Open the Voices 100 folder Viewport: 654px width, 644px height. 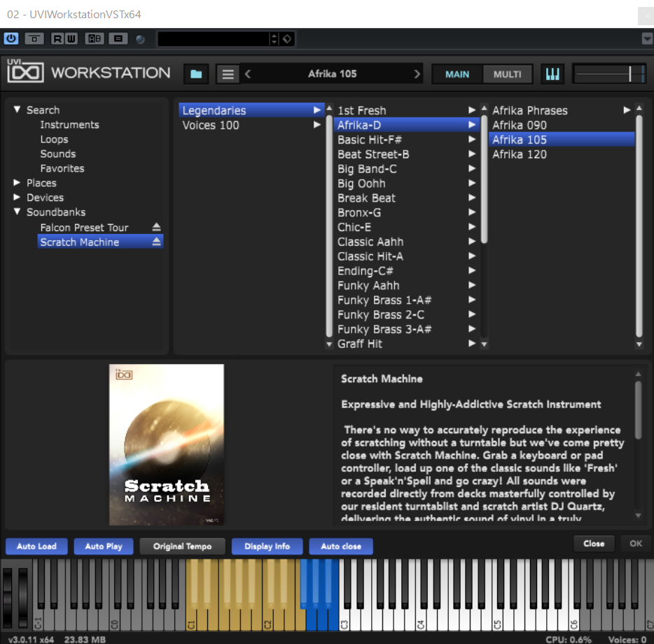(251, 125)
